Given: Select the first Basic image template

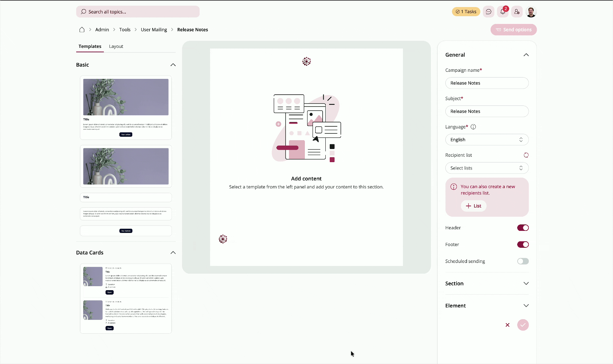Looking at the screenshot, I should 126,108.
